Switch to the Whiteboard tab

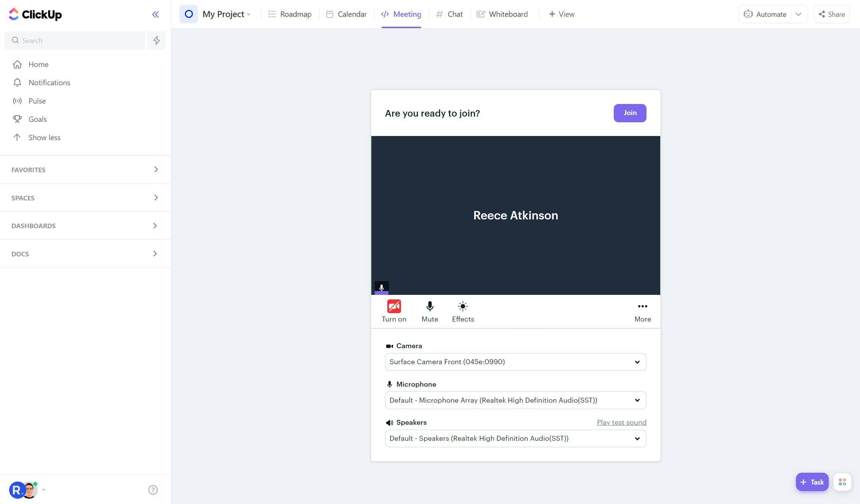(x=502, y=14)
